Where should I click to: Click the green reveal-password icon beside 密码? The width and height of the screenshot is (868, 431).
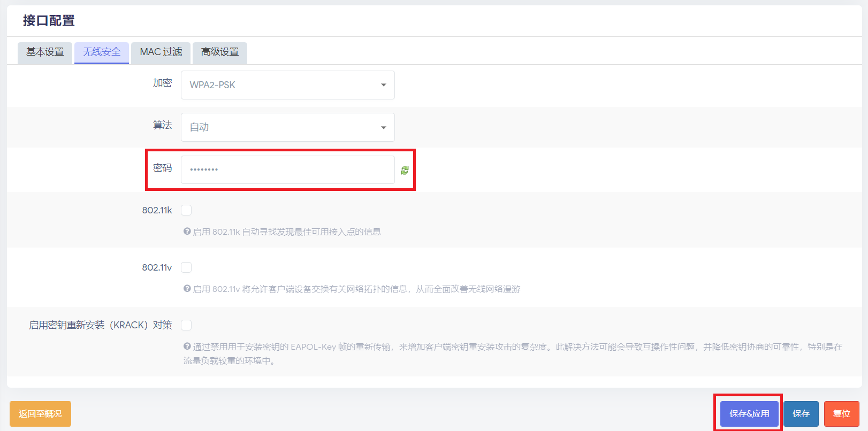coord(405,170)
